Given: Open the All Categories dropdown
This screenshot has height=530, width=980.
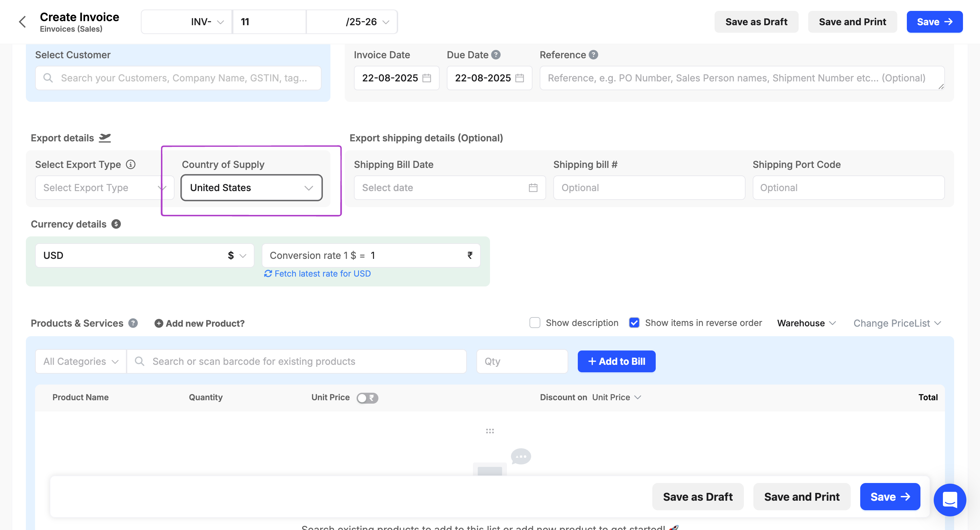Looking at the screenshot, I should coord(81,361).
